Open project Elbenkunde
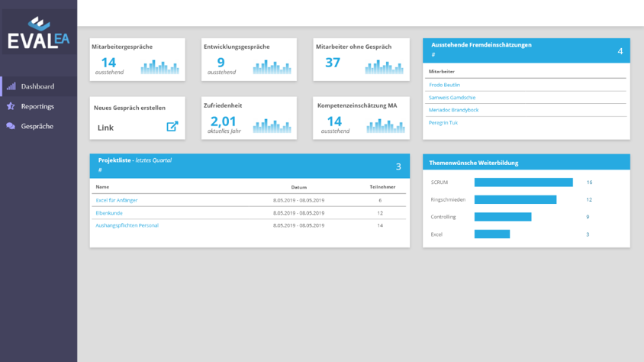This screenshot has height=362, width=644. (x=109, y=213)
